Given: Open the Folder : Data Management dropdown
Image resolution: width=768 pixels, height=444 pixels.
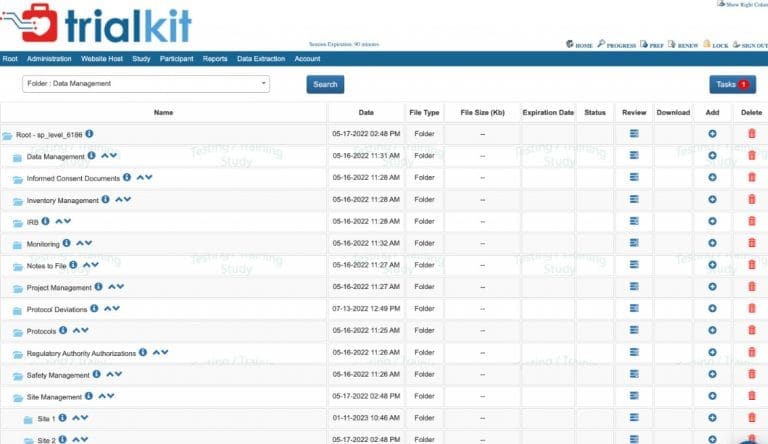Looking at the screenshot, I should click(x=146, y=84).
